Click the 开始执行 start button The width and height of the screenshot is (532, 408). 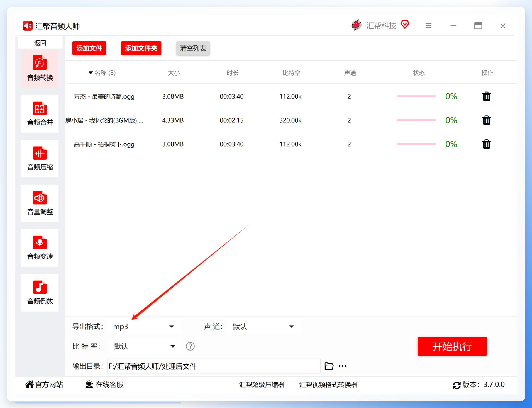(x=452, y=346)
